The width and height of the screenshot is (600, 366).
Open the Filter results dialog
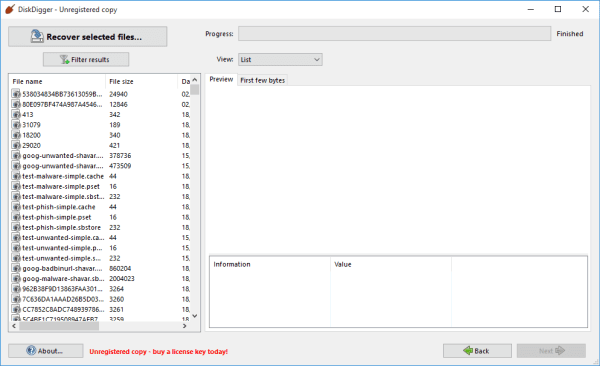[x=86, y=59]
